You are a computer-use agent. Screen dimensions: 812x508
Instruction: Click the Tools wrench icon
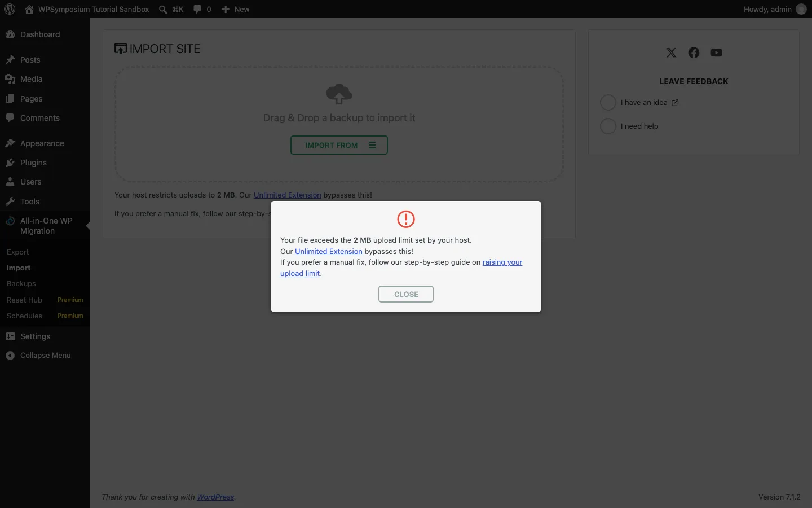click(x=10, y=202)
